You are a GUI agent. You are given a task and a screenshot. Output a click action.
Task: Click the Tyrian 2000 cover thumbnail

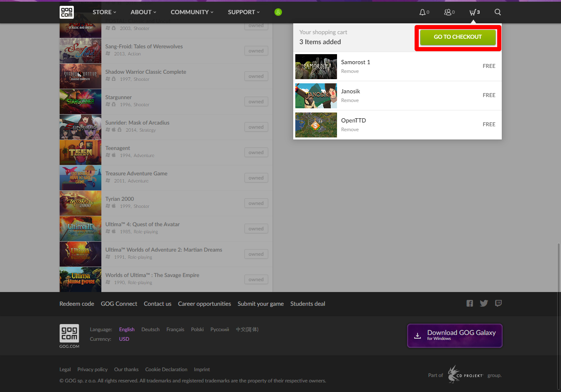81,203
